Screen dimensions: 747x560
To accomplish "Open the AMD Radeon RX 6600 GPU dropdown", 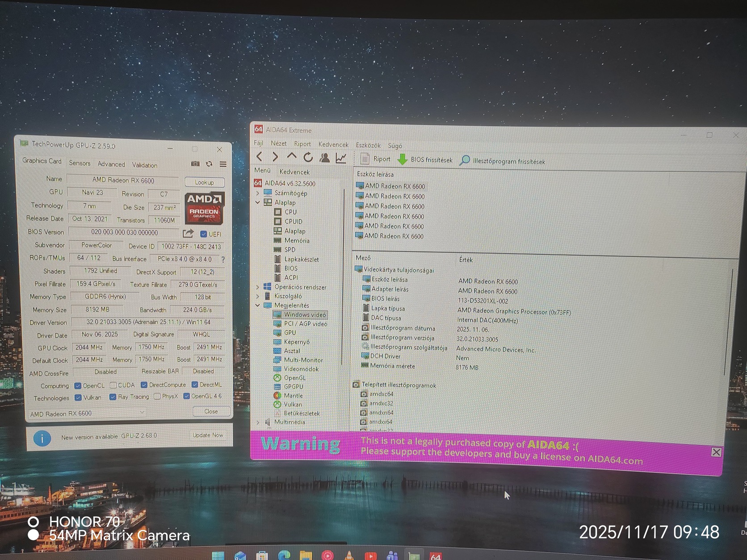I will [87, 413].
